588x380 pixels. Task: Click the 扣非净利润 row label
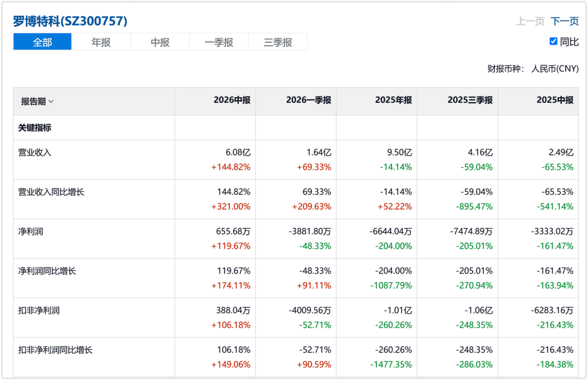[x=39, y=310]
